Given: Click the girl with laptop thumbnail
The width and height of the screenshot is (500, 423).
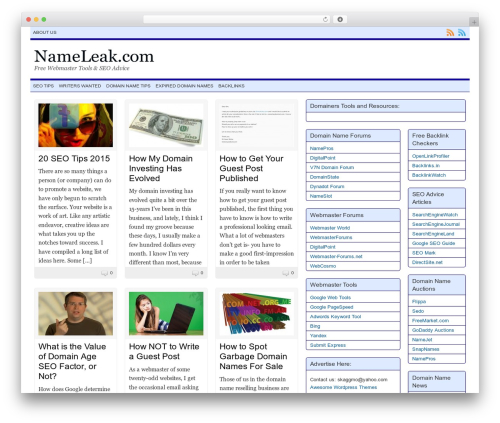Looking at the screenshot, I should point(166,313).
